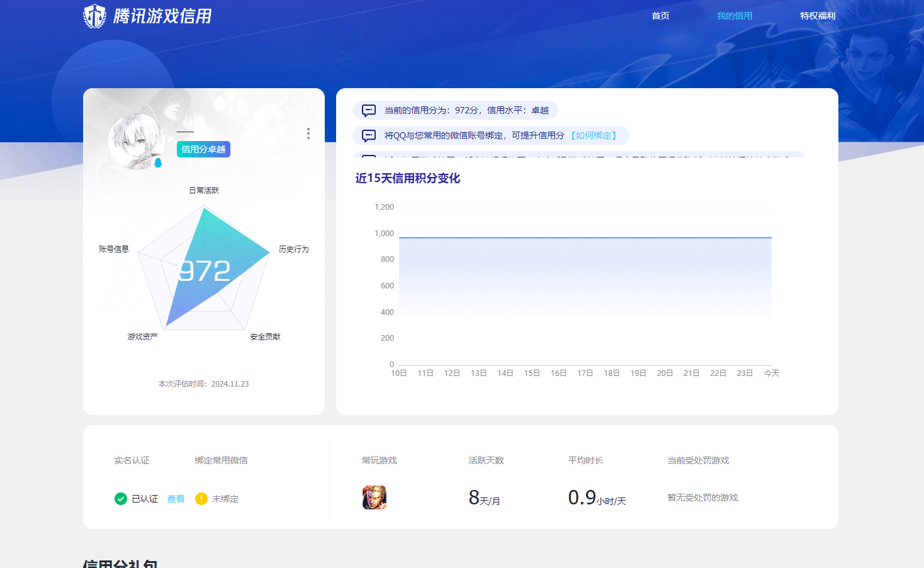The height and width of the screenshot is (568, 924).
Task: Click the 安全贡献 radar axis label
Action: pyautogui.click(x=265, y=337)
